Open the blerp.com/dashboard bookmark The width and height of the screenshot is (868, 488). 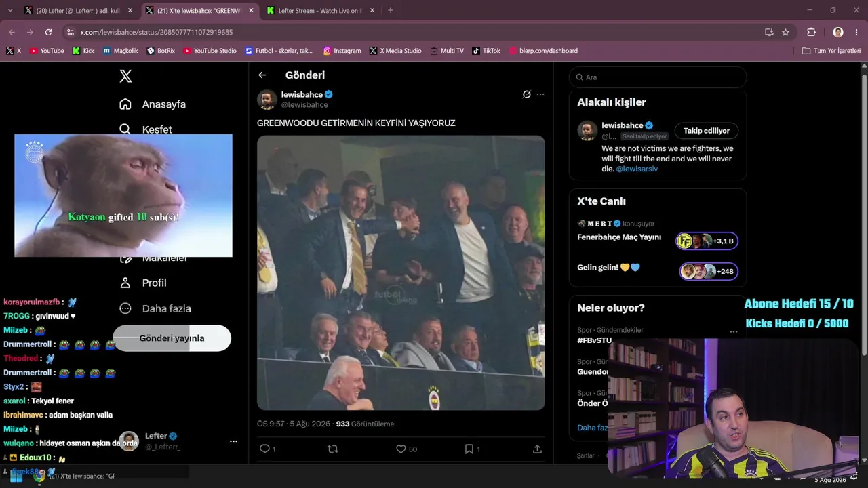(543, 51)
